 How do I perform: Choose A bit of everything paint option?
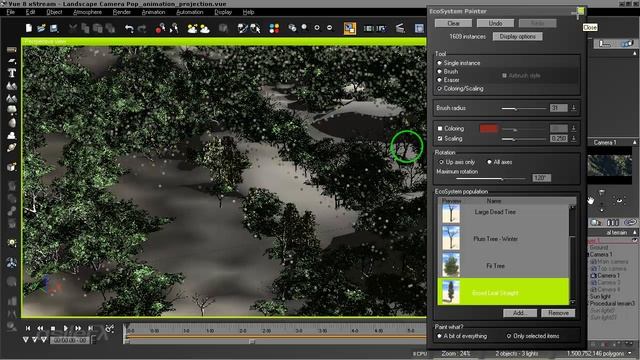(x=440, y=336)
